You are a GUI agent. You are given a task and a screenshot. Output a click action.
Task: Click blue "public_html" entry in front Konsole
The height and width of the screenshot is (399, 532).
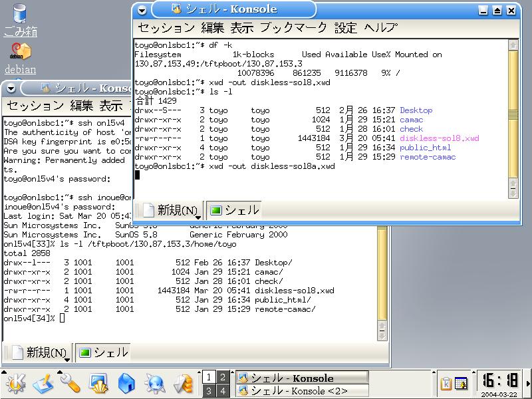pos(425,148)
